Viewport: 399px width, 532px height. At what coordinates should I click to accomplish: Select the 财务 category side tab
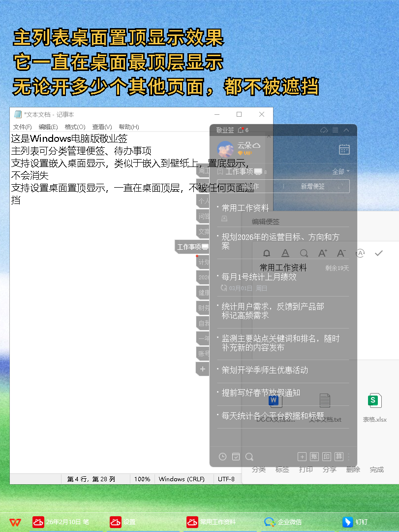203,308
